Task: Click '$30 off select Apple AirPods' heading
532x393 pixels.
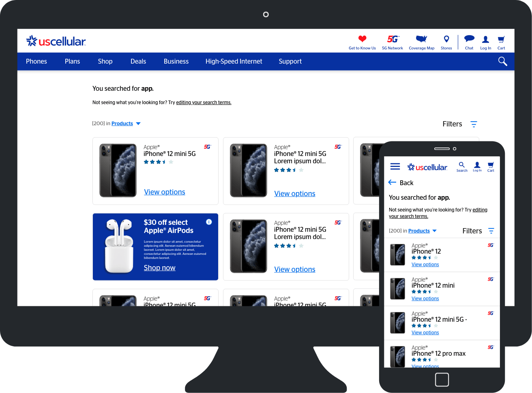Action: click(x=168, y=226)
